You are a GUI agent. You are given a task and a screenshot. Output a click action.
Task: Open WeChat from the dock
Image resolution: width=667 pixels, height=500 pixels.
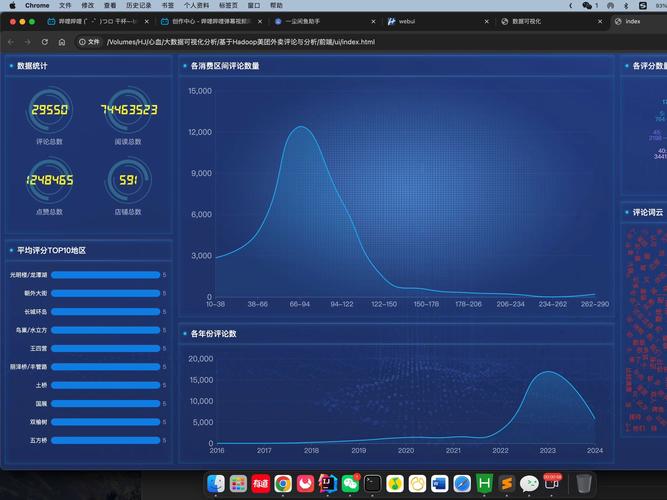click(350, 483)
